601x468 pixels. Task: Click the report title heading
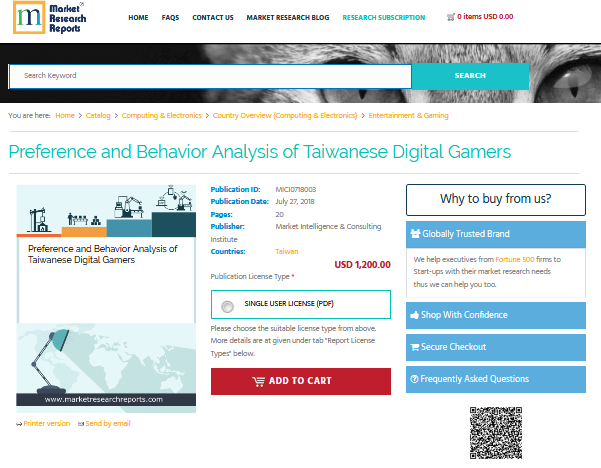tap(259, 152)
